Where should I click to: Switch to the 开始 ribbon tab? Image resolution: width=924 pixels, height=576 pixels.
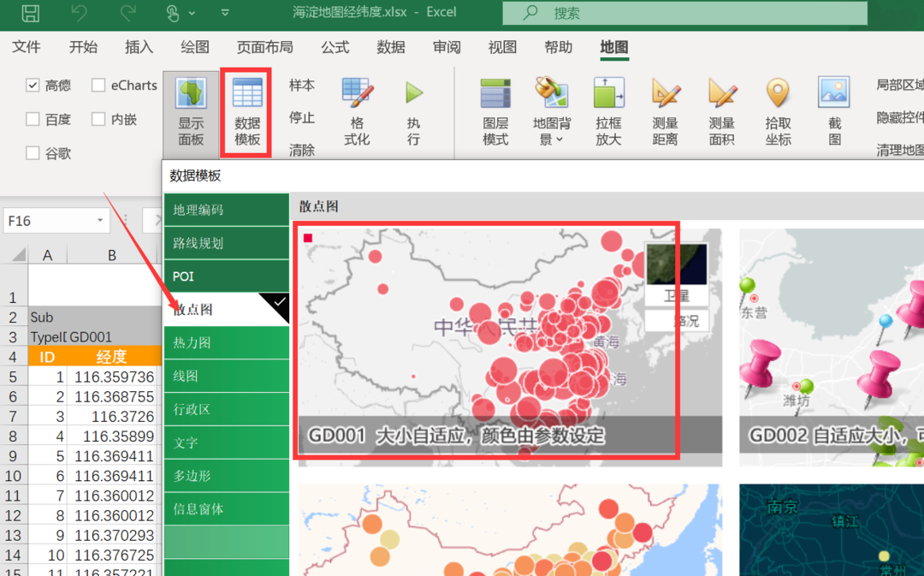coord(83,46)
